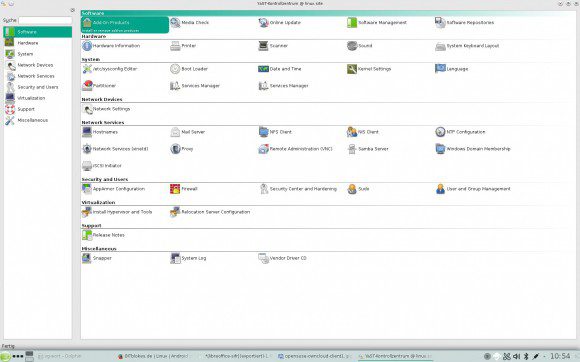Click the Suche search field
This screenshot has width=580, height=362.
[45, 20]
